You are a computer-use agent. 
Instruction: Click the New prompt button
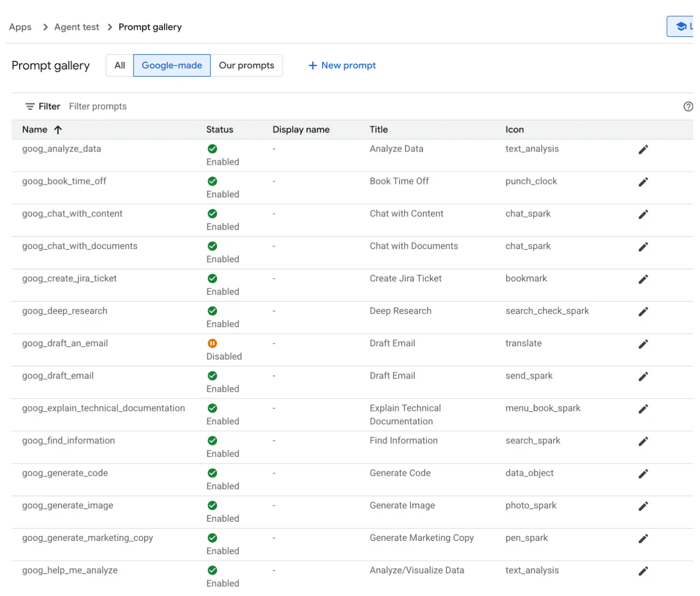(342, 66)
